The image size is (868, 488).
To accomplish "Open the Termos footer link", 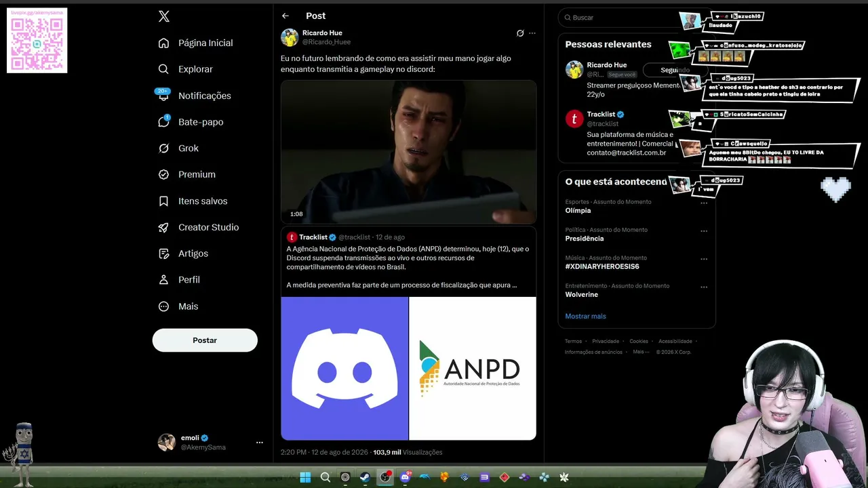I will pyautogui.click(x=573, y=342).
